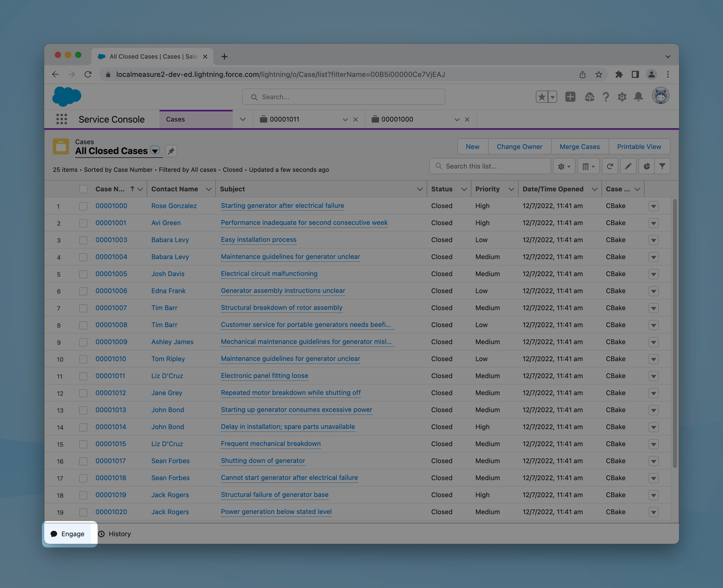Screen dimensions: 723x588
Task: Toggle the select-all checkbox in header
Action: pyautogui.click(x=83, y=189)
